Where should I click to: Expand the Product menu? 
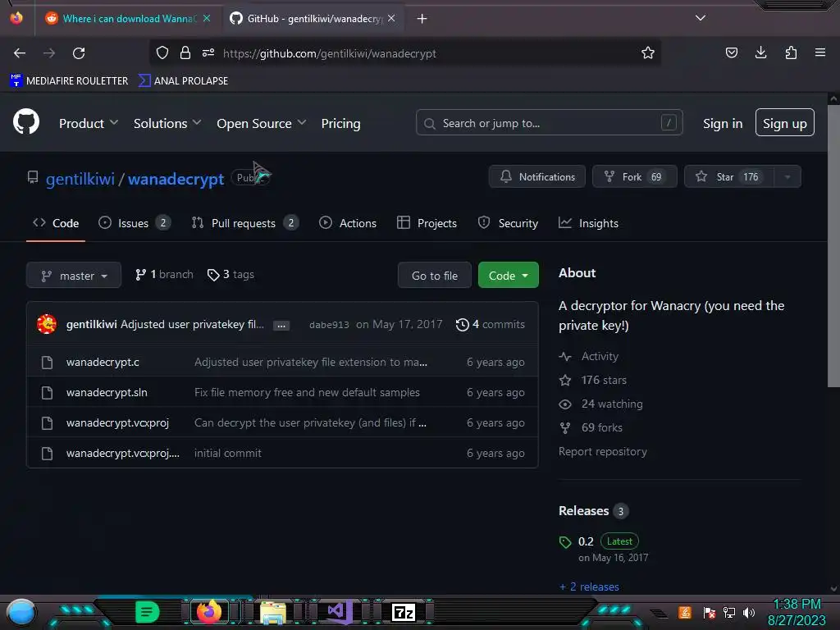[x=89, y=123]
